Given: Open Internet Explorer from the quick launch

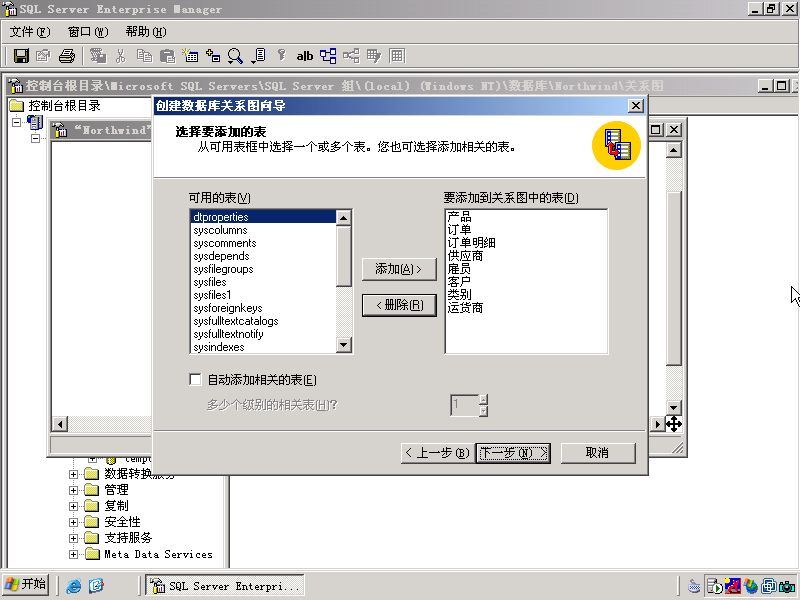Looking at the screenshot, I should point(73,586).
